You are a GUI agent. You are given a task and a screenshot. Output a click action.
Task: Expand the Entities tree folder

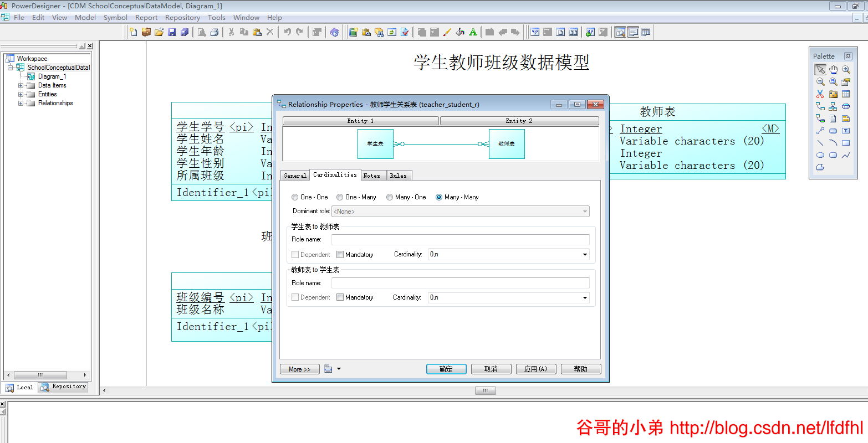pos(21,94)
